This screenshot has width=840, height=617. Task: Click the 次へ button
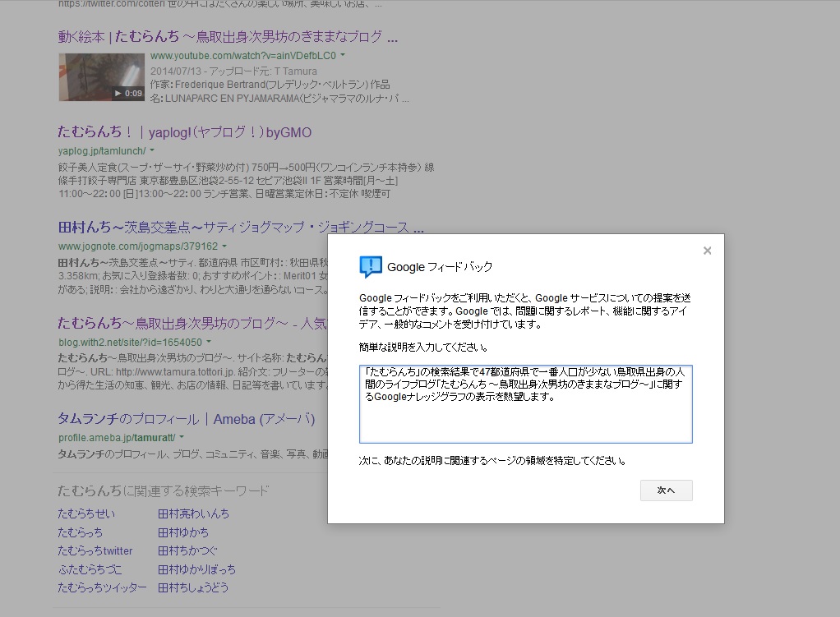coord(666,490)
